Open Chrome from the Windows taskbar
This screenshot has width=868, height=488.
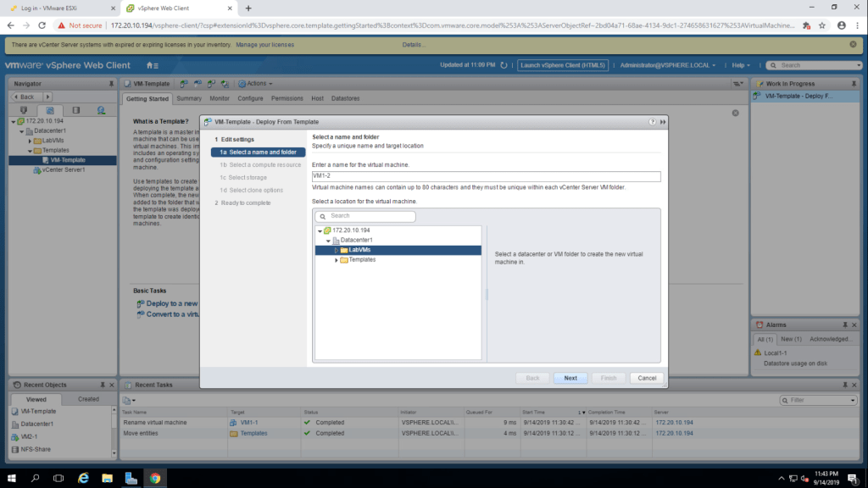tap(155, 478)
